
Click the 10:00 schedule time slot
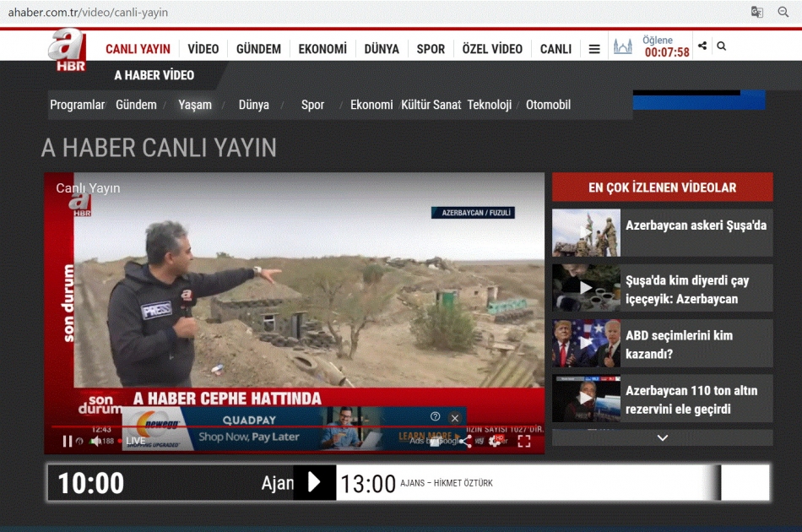tap(91, 483)
